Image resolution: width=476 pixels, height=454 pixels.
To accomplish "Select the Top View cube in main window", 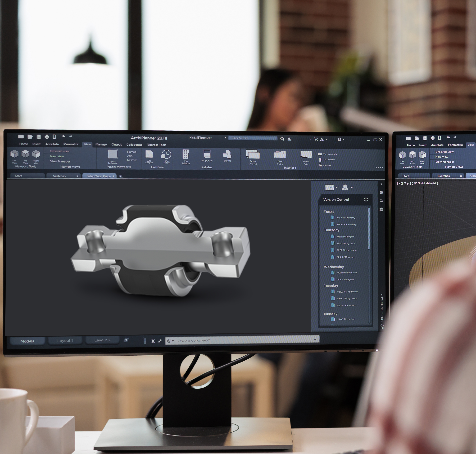I will point(25,154).
